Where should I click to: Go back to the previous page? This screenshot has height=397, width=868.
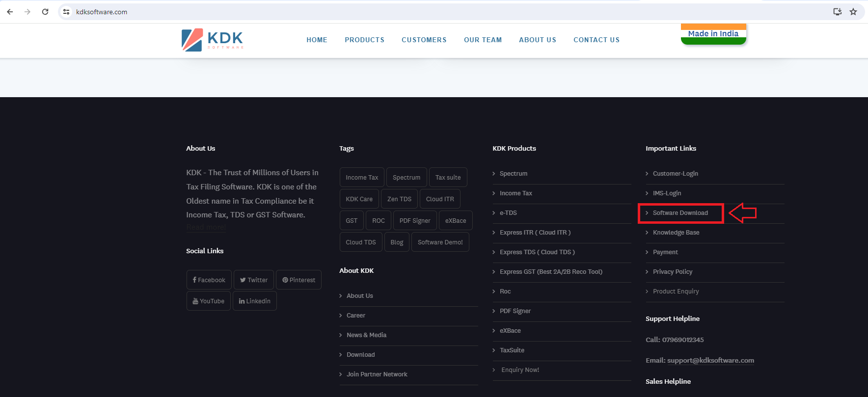10,12
